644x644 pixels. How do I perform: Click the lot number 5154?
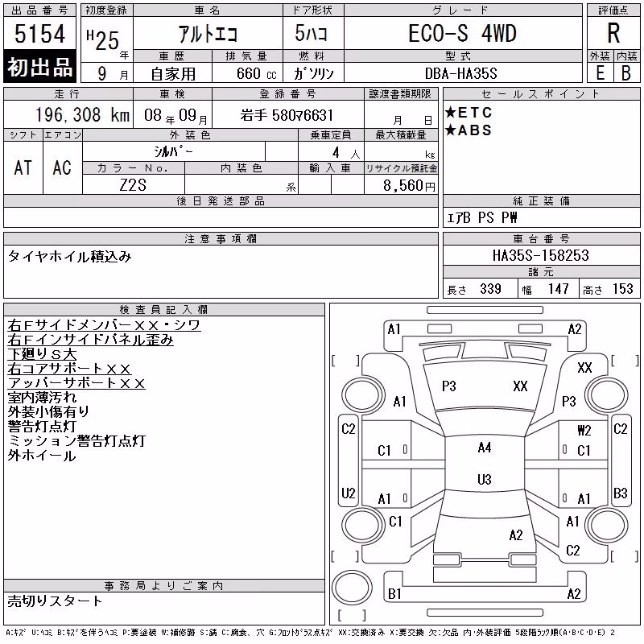(x=39, y=34)
